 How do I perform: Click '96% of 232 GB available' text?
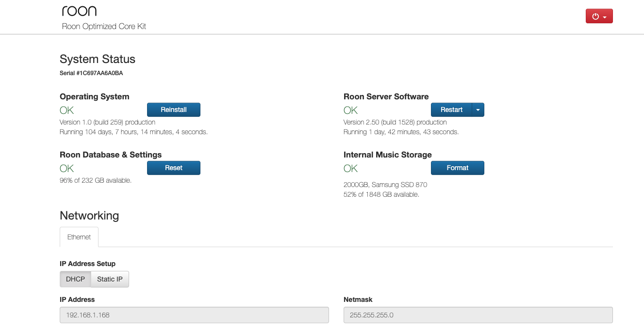96,180
